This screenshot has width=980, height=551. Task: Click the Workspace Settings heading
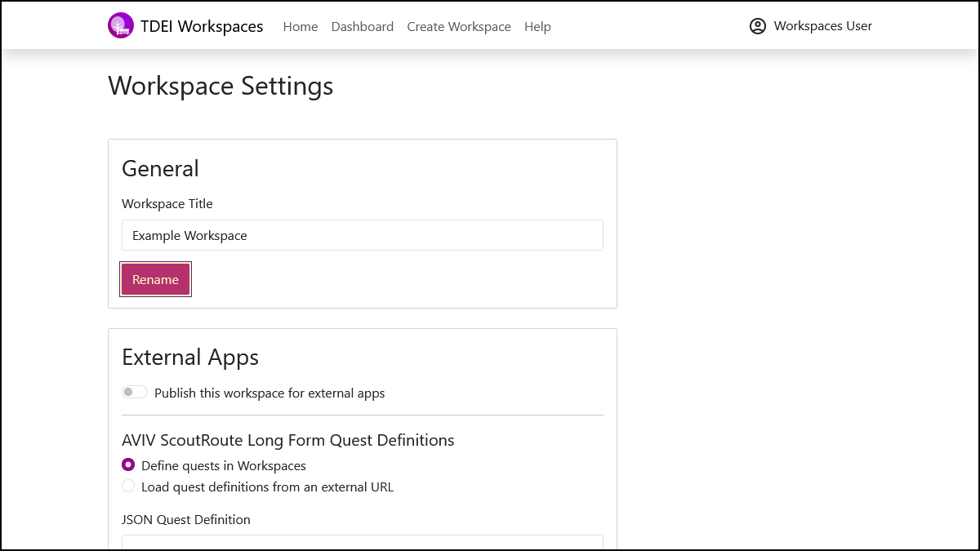point(220,85)
